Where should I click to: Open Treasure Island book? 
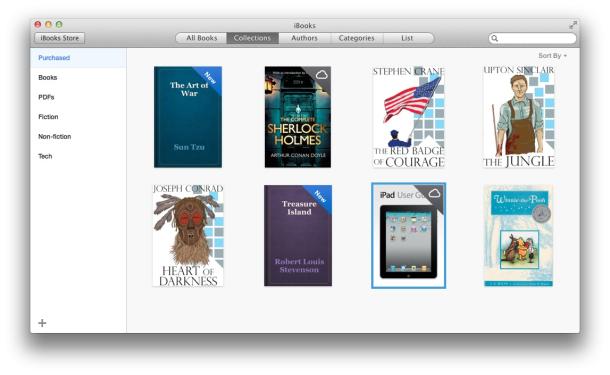(x=298, y=236)
